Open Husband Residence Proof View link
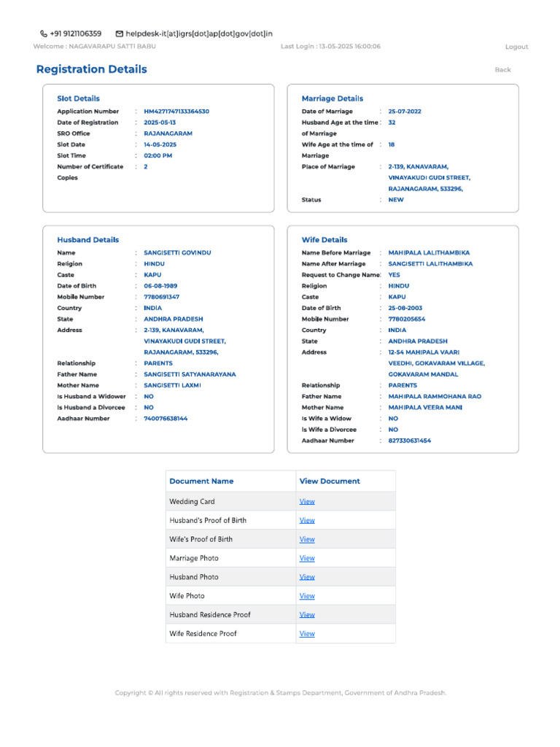Image resolution: width=560 pixels, height=747 pixels. point(307,614)
